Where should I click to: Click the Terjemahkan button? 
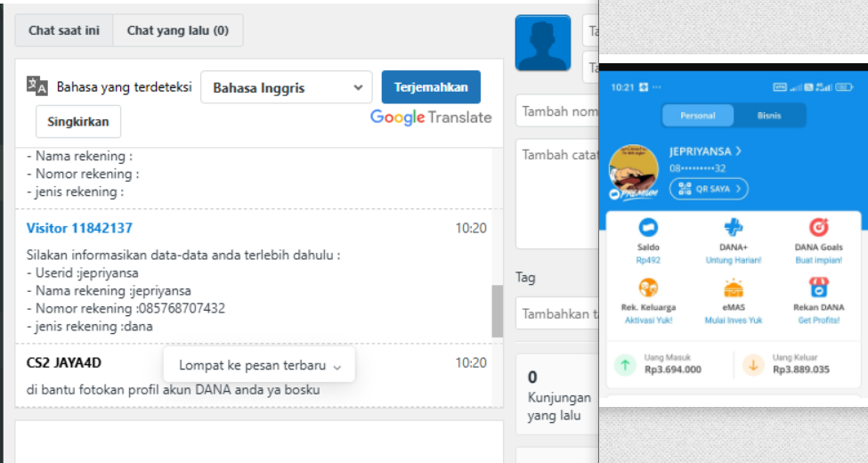tap(431, 87)
